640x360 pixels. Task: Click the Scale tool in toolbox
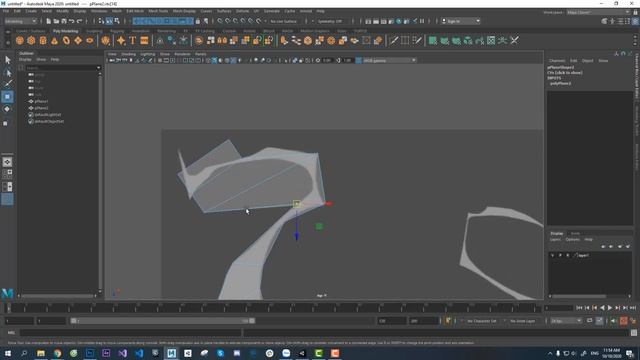click(6, 123)
